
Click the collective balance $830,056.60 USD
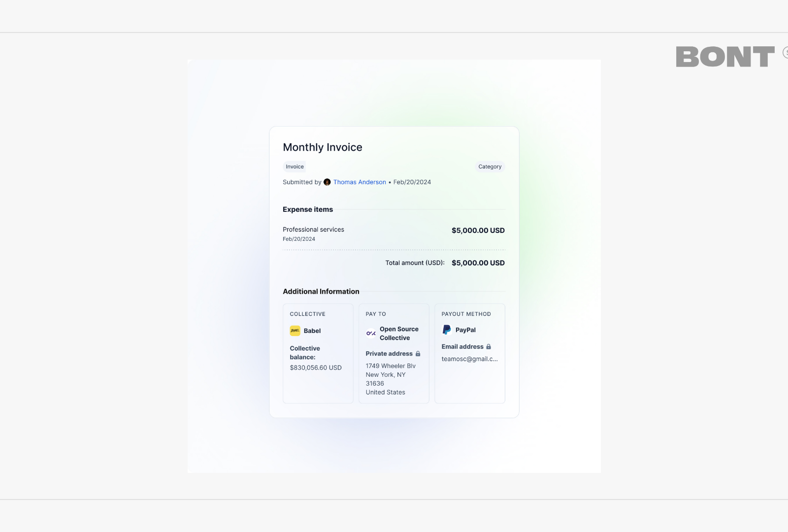click(315, 367)
